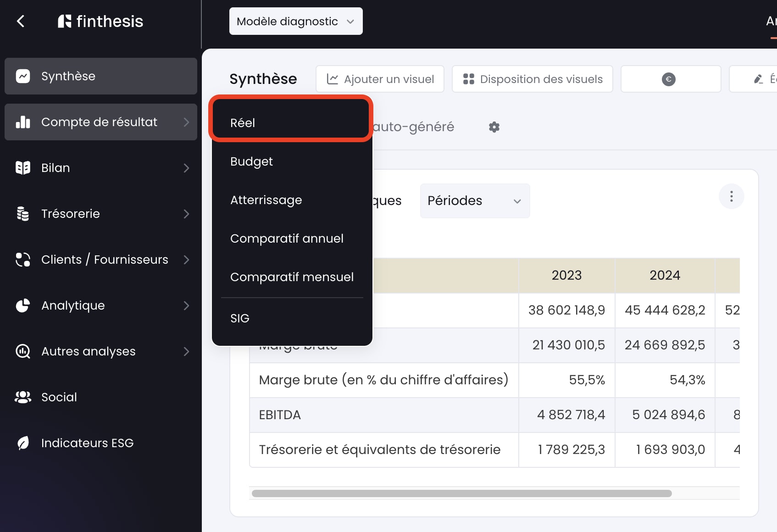
Task: Click Disposition des visuels button
Action: 533,79
